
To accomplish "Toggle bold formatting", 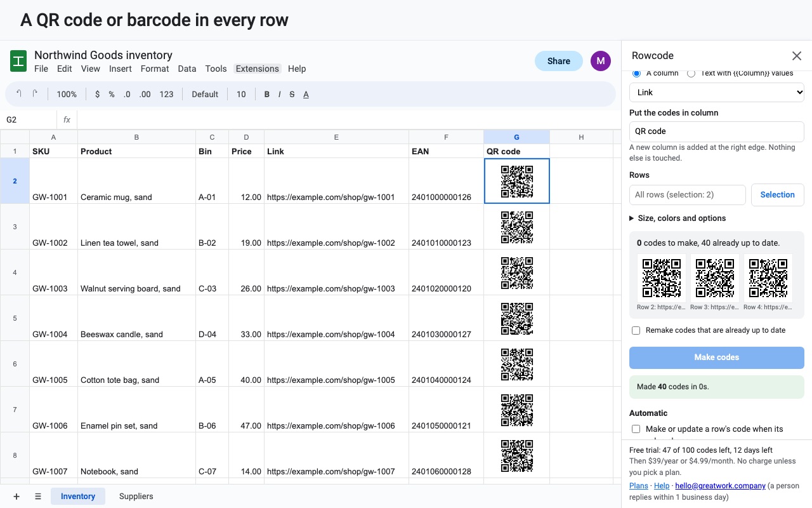I will [267, 94].
